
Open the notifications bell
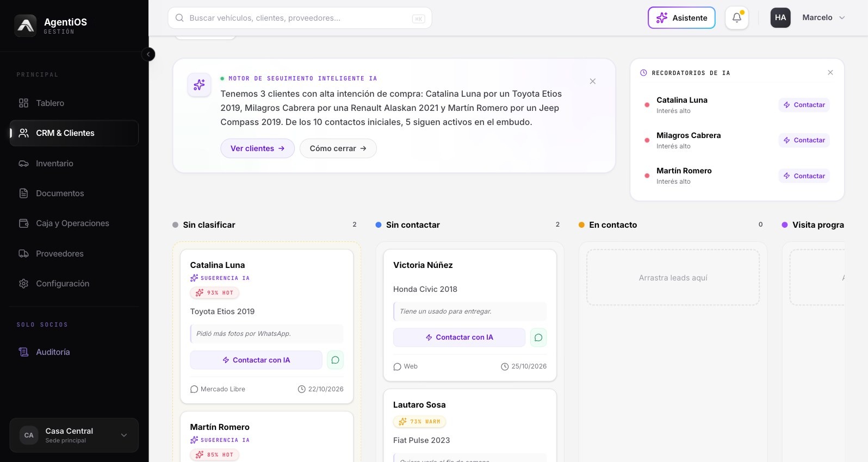[x=737, y=17]
